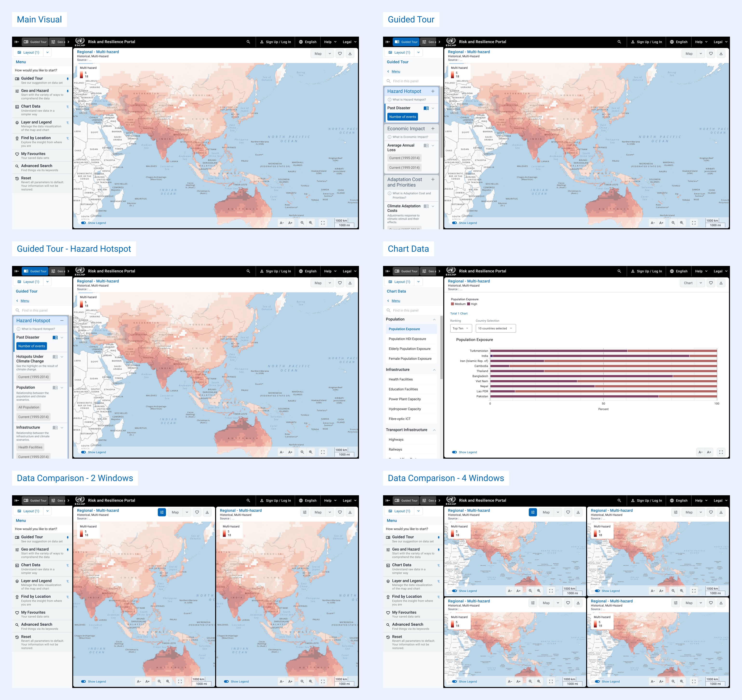Viewport: 742px width, 700px height.
Task: Click Find in this panel field in Chart Data
Action: [x=406, y=310]
